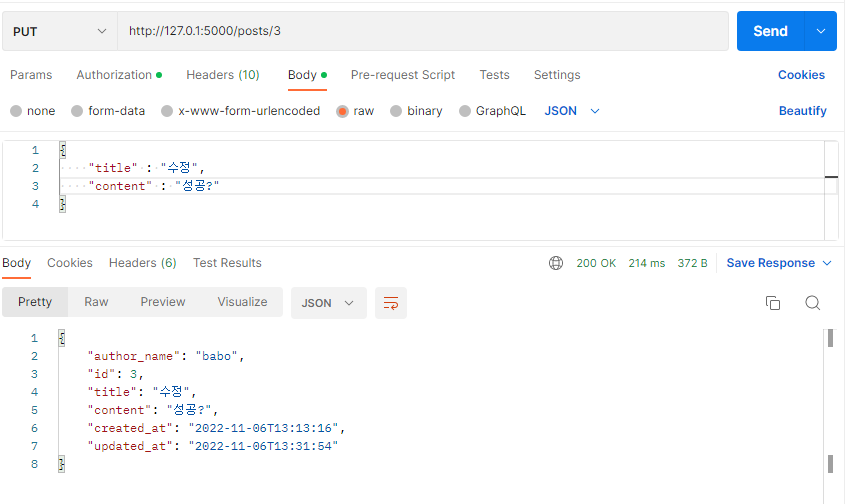Click the "updated_at" response line
The image size is (854, 504).
pyautogui.click(x=212, y=446)
